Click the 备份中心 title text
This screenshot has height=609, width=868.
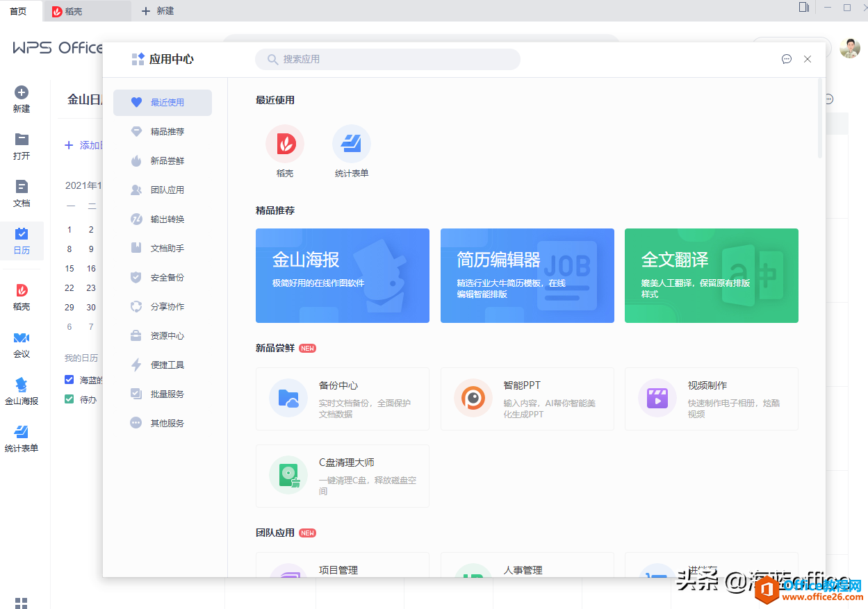(338, 385)
